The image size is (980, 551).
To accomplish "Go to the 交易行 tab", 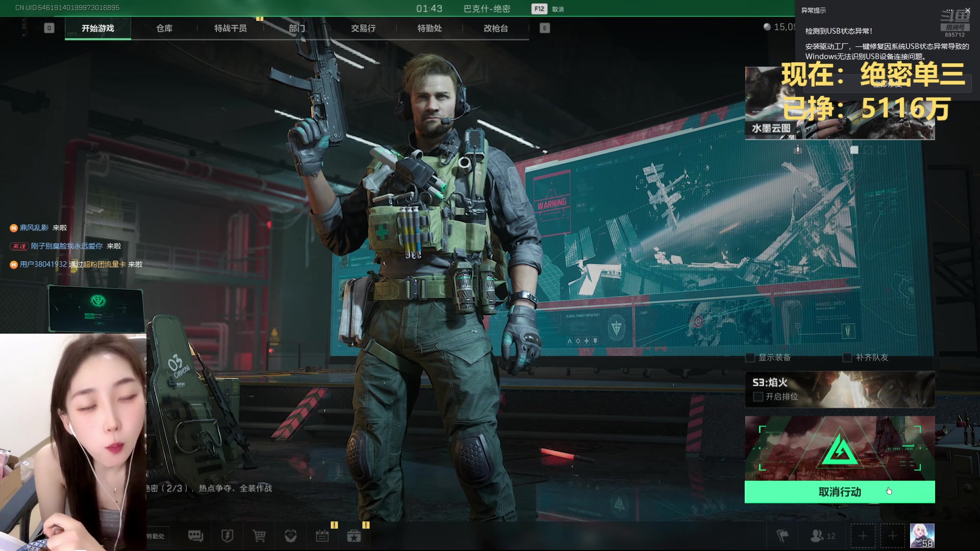I will pos(363,29).
